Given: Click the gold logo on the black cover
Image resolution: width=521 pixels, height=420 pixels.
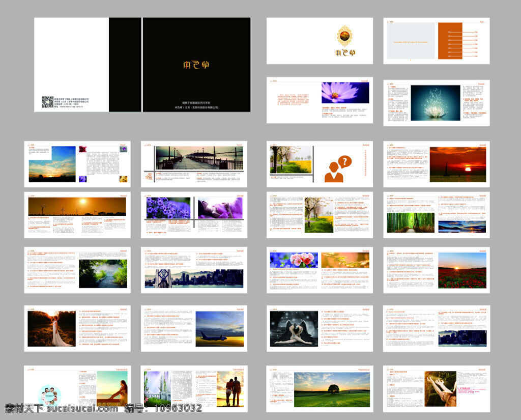Looking at the screenshot, I should pyautogui.click(x=196, y=65).
